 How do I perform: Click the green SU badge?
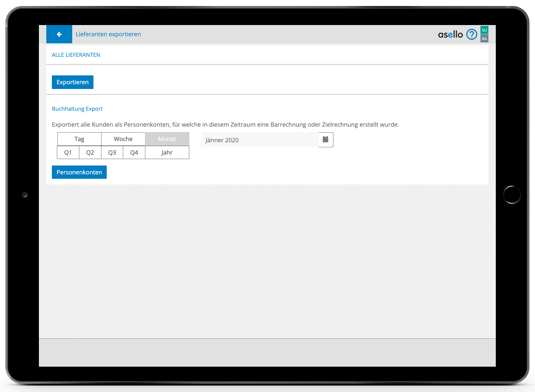[484, 30]
